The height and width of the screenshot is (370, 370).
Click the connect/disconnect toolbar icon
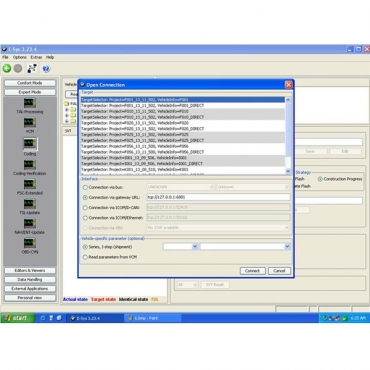pos(32,69)
